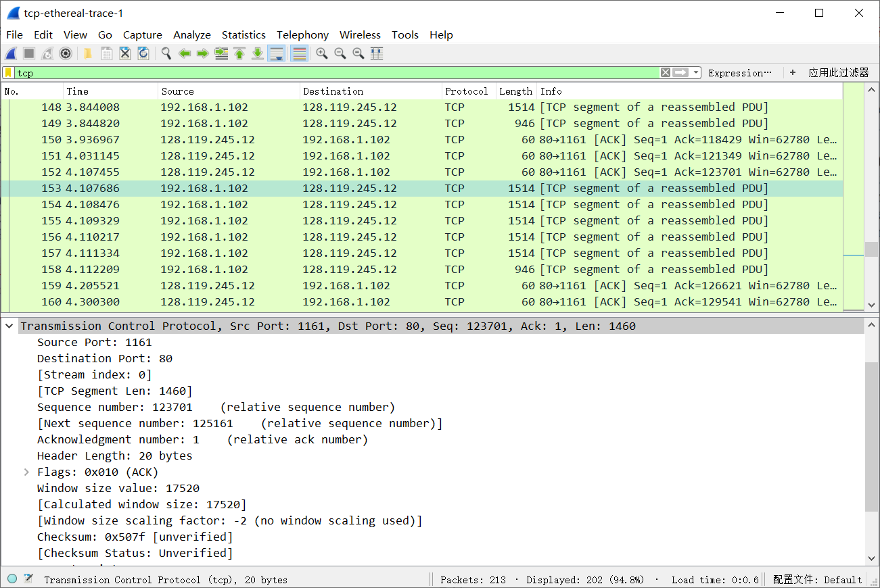Sort packets by the No. column header
The height and width of the screenshot is (588, 880).
click(32, 91)
